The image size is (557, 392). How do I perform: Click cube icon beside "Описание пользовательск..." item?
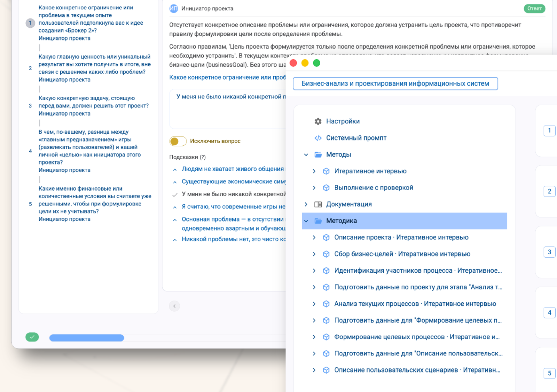point(326,354)
